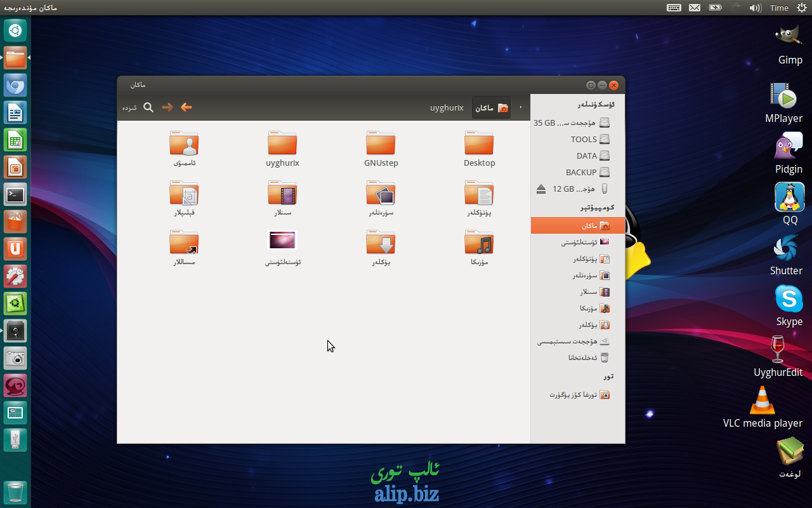
Task: Select the Trash entry in sidebar
Action: (578, 358)
